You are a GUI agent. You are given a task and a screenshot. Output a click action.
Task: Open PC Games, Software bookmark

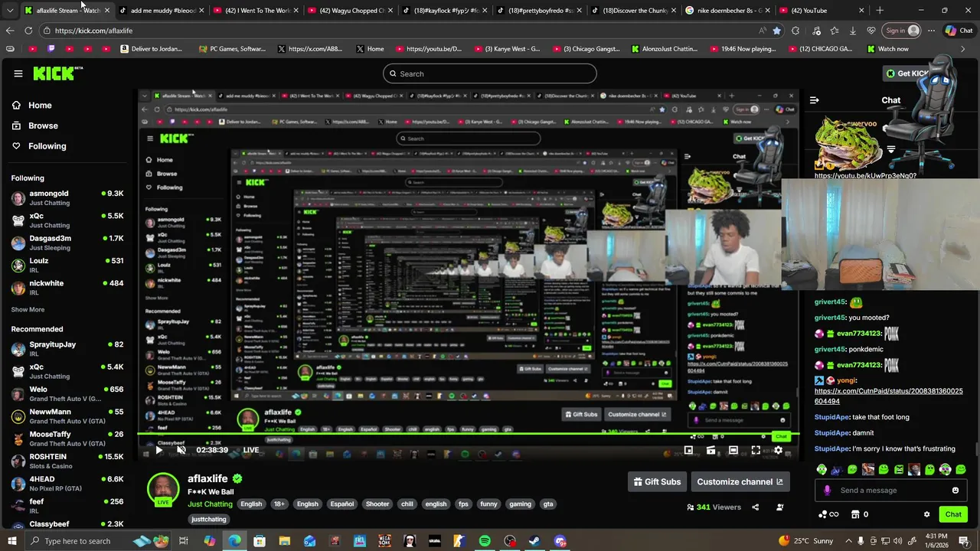click(x=231, y=49)
